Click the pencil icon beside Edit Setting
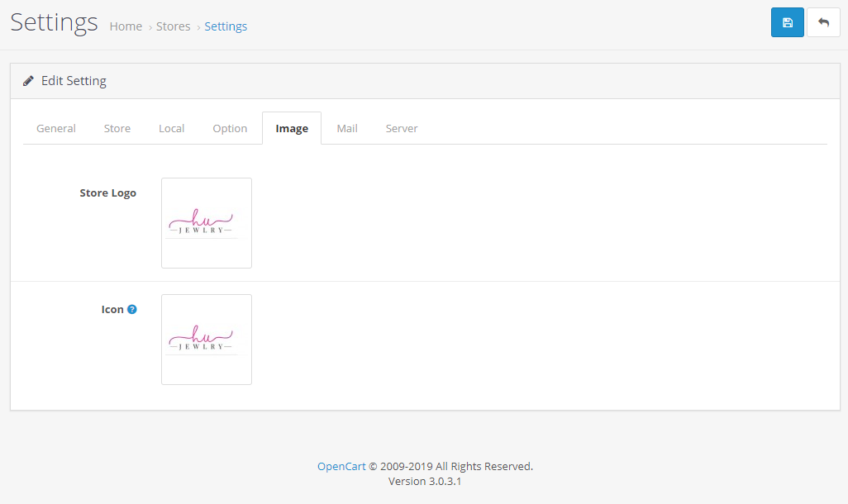Screen dimensions: 848x504 click(28, 81)
